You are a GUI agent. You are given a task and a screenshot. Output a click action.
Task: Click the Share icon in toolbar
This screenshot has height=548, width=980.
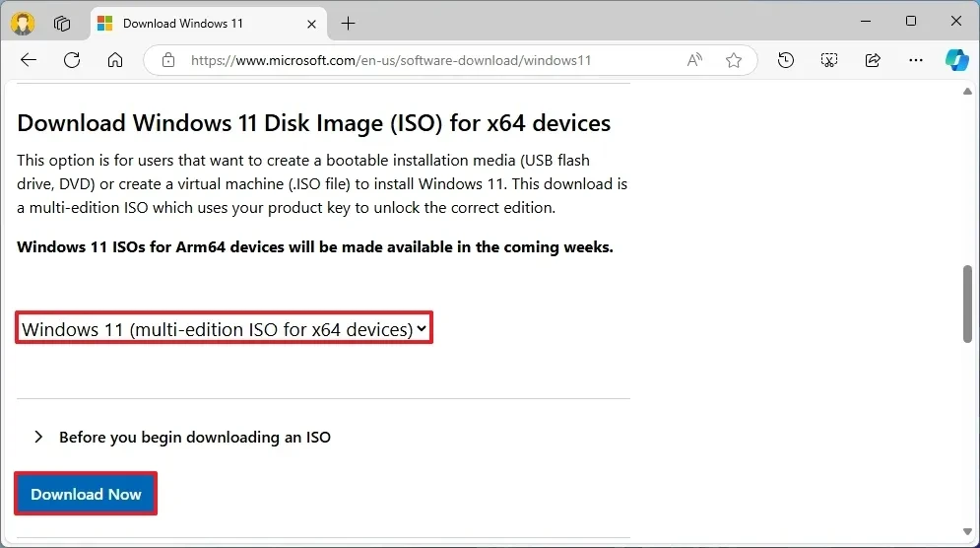[x=873, y=60]
